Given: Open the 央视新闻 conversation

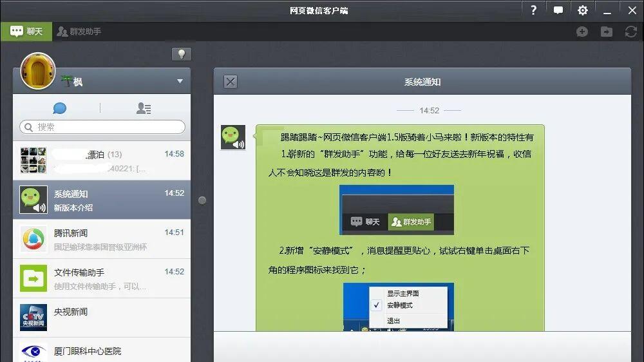Looking at the screenshot, I should click(x=102, y=318).
